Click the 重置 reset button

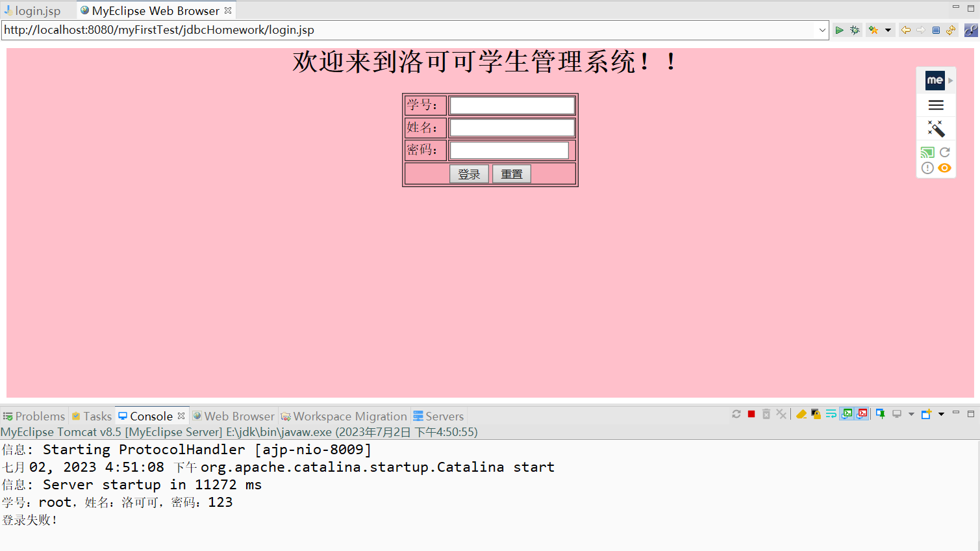coord(512,174)
